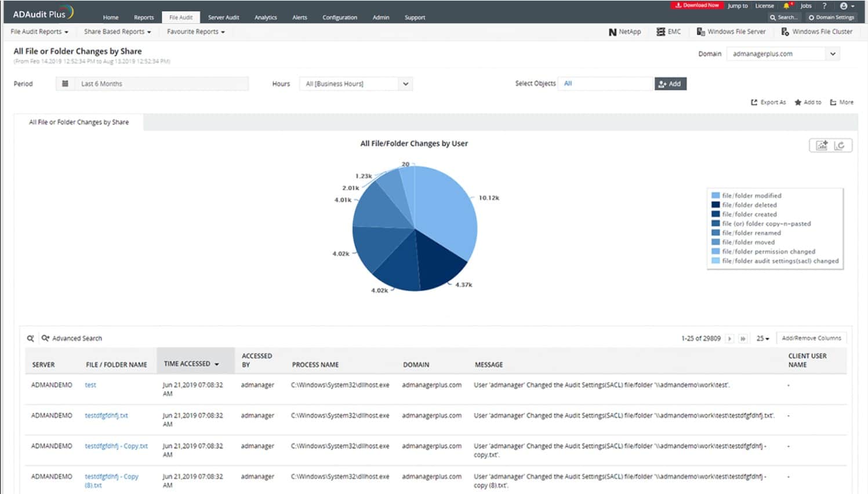
Task: Select All File or Folder Changes by Share tab
Action: click(x=79, y=122)
